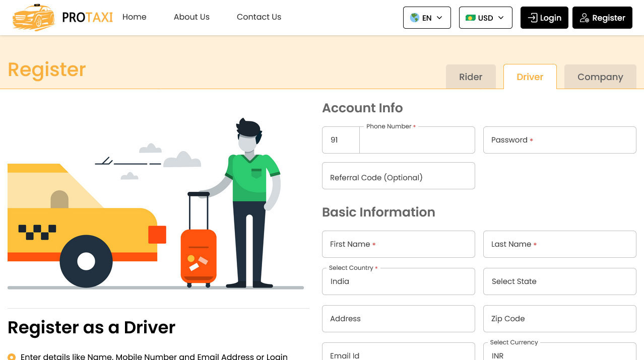Click the orange bullet icon in driver instructions
The image size is (644, 360).
coord(12,356)
